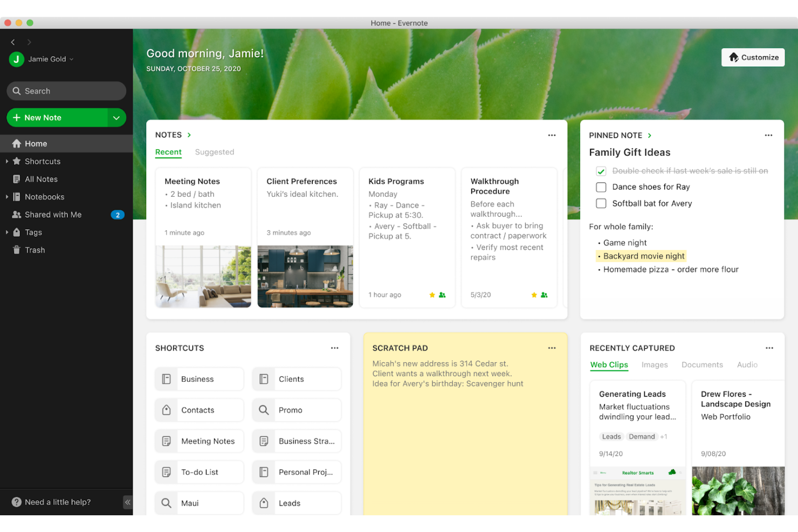Open the Jamie Gold account avatar
This screenshot has width=798, height=532.
coord(16,59)
